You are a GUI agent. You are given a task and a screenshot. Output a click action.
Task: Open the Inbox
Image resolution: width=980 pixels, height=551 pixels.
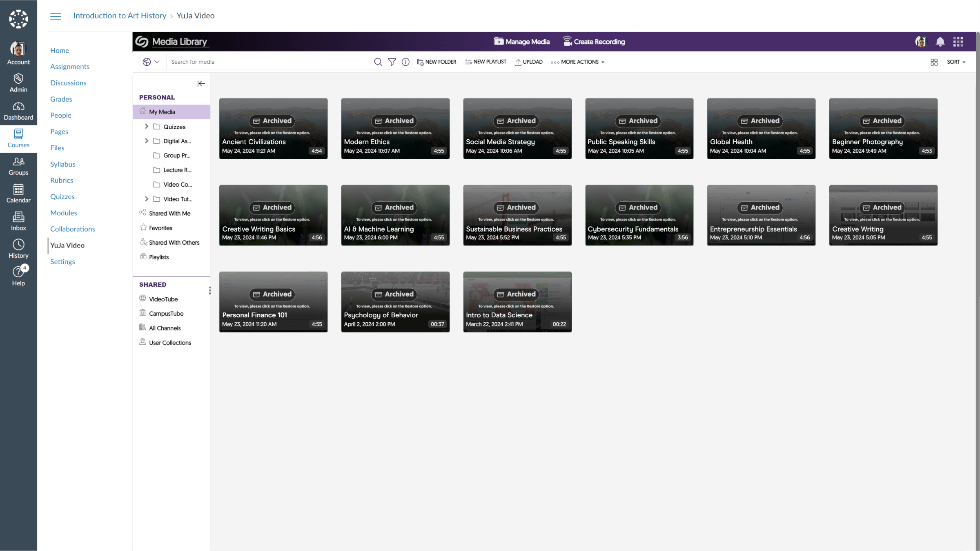pos(18,221)
